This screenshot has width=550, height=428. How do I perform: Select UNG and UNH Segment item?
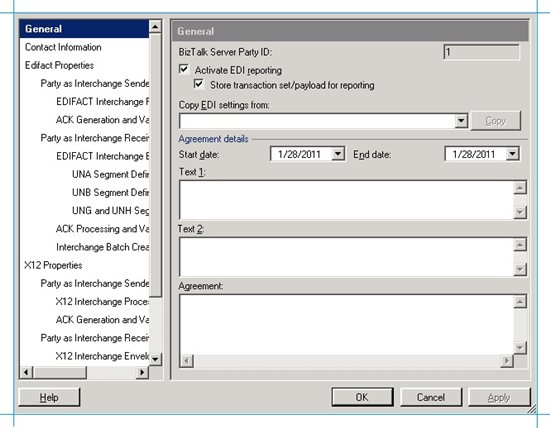tap(110, 210)
